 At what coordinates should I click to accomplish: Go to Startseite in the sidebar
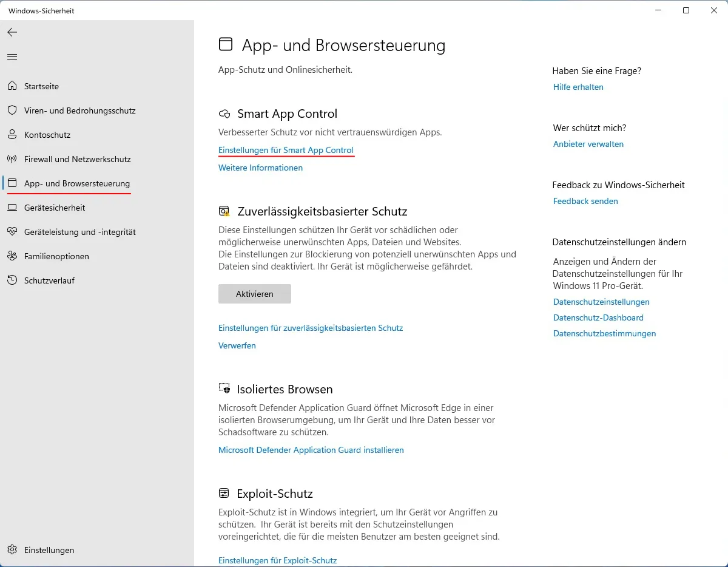click(x=41, y=86)
